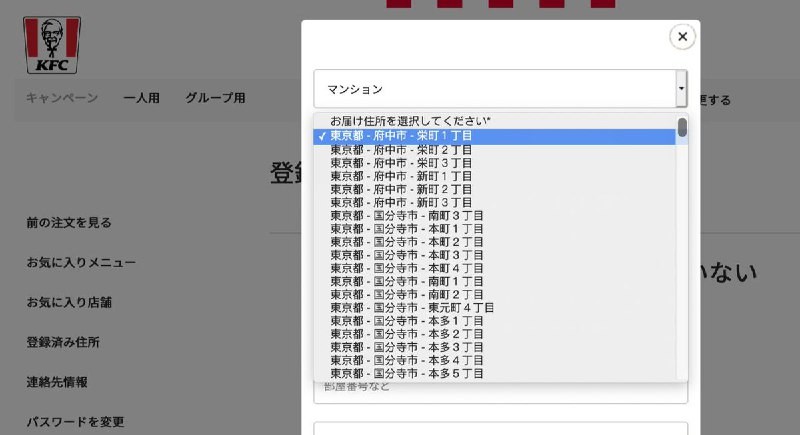Image resolution: width=800 pixels, height=435 pixels.
Task: Switch to グループ用 menu tab
Action: (x=215, y=98)
